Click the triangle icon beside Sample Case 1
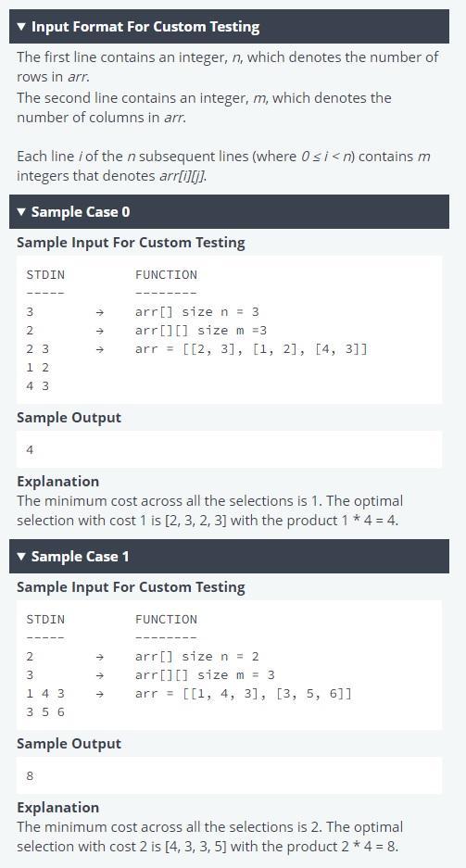This screenshot has width=466, height=868. click(21, 557)
